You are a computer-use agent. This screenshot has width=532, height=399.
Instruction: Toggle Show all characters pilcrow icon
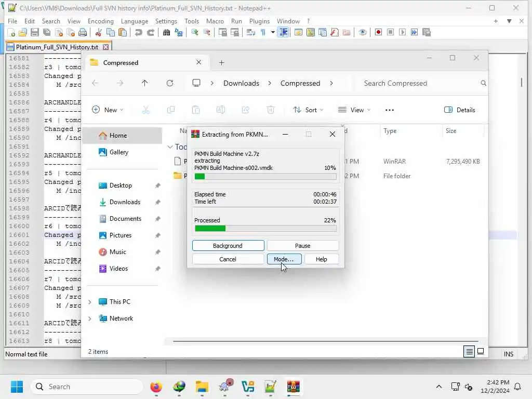pyautogui.click(x=263, y=33)
